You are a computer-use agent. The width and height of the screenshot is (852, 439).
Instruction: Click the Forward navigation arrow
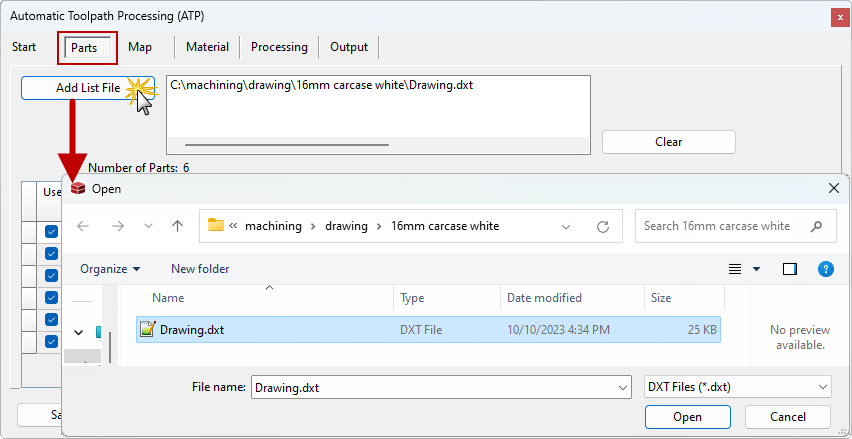point(116,226)
